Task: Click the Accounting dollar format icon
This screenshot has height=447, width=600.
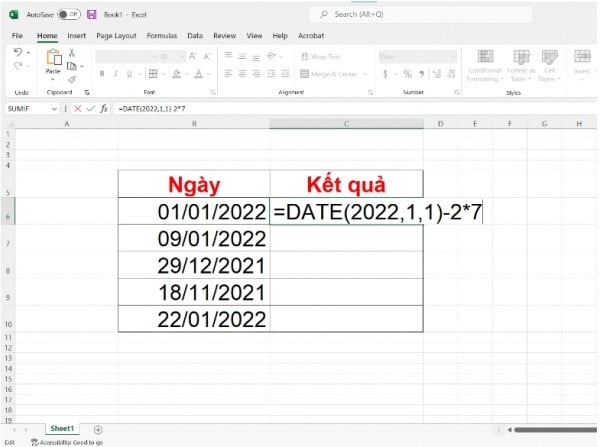Action: (385, 74)
